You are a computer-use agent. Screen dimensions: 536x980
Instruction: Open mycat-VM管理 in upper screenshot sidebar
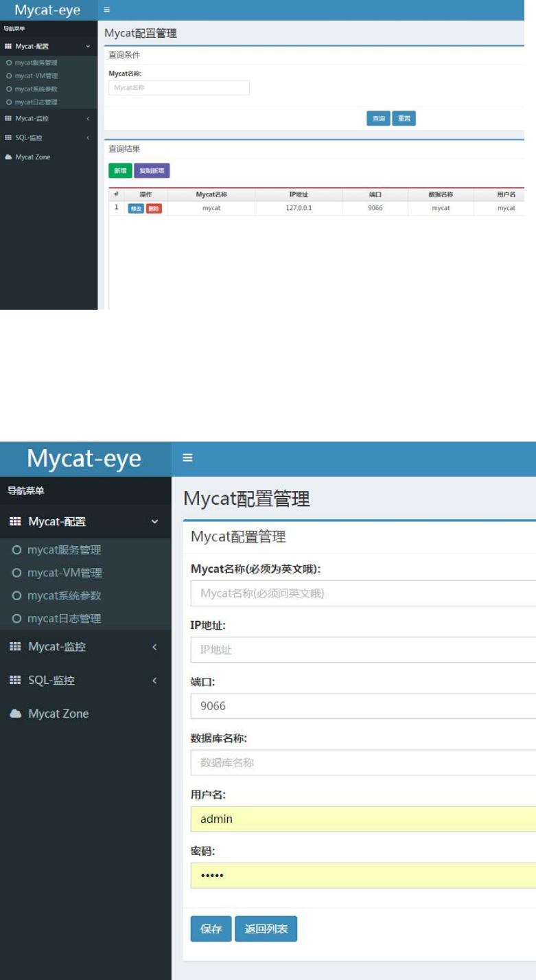pyautogui.click(x=36, y=76)
